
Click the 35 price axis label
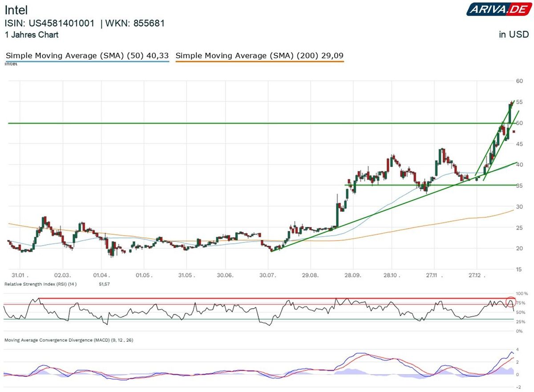pos(519,186)
